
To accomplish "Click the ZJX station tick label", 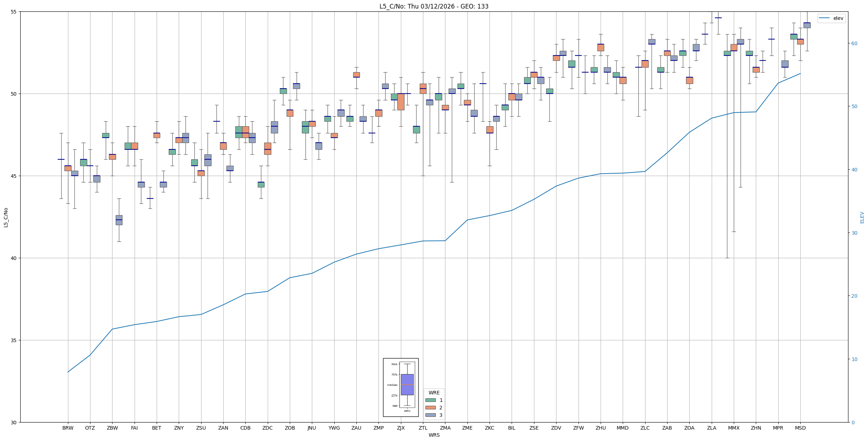I will tap(401, 428).
